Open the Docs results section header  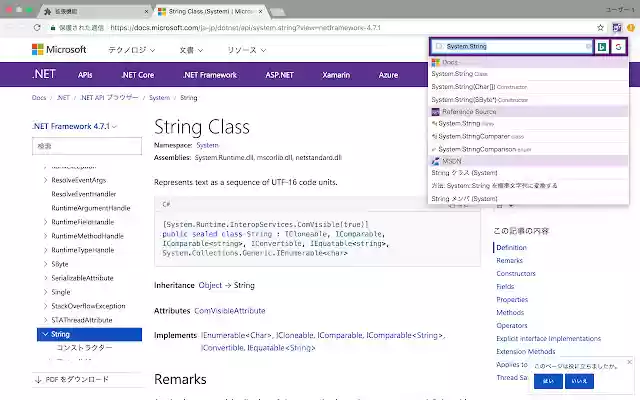529,62
